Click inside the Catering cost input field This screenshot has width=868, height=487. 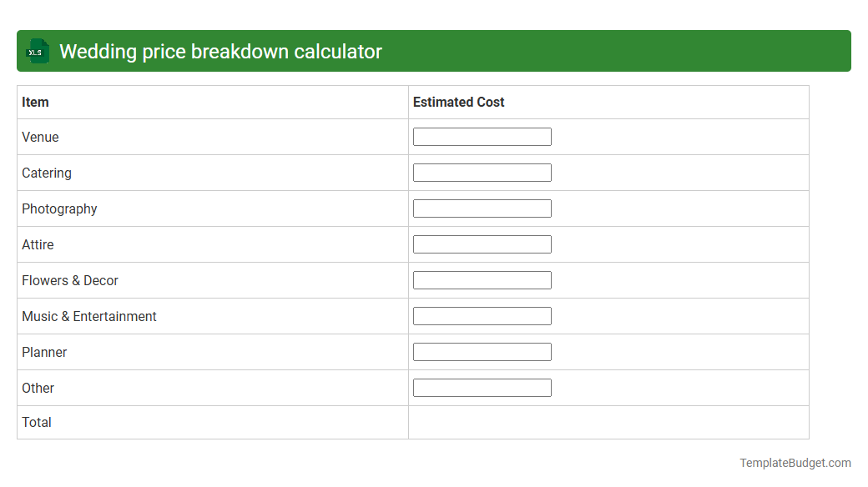pyautogui.click(x=482, y=172)
